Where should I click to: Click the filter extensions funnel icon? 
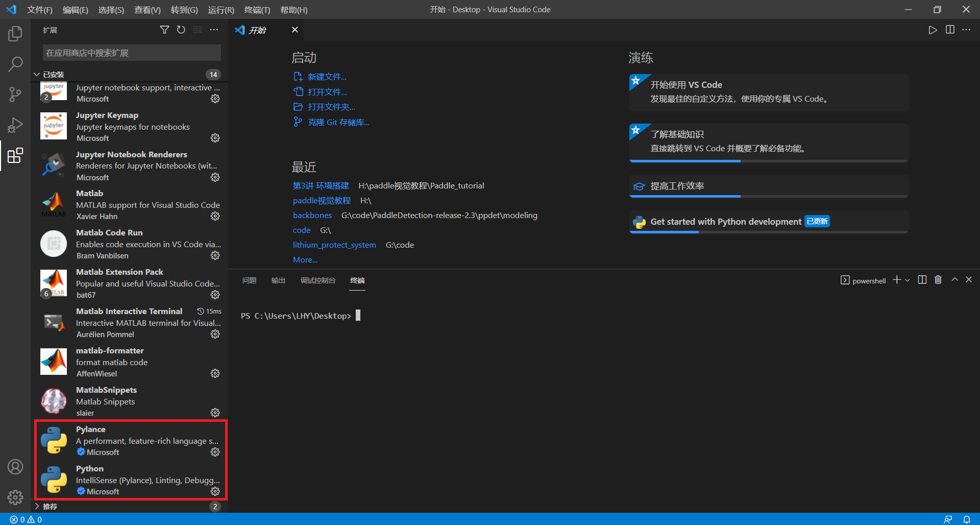[164, 30]
